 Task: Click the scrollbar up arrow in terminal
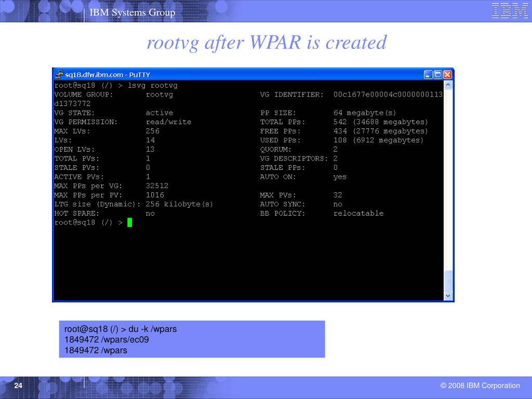click(x=448, y=85)
